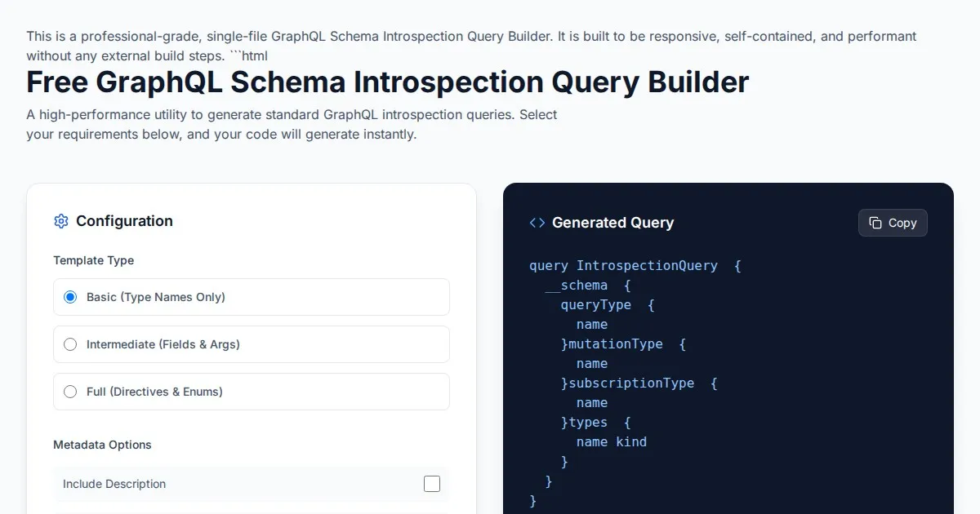The height and width of the screenshot is (514, 980).
Task: Click the Generated Query heading text
Action: click(x=612, y=223)
